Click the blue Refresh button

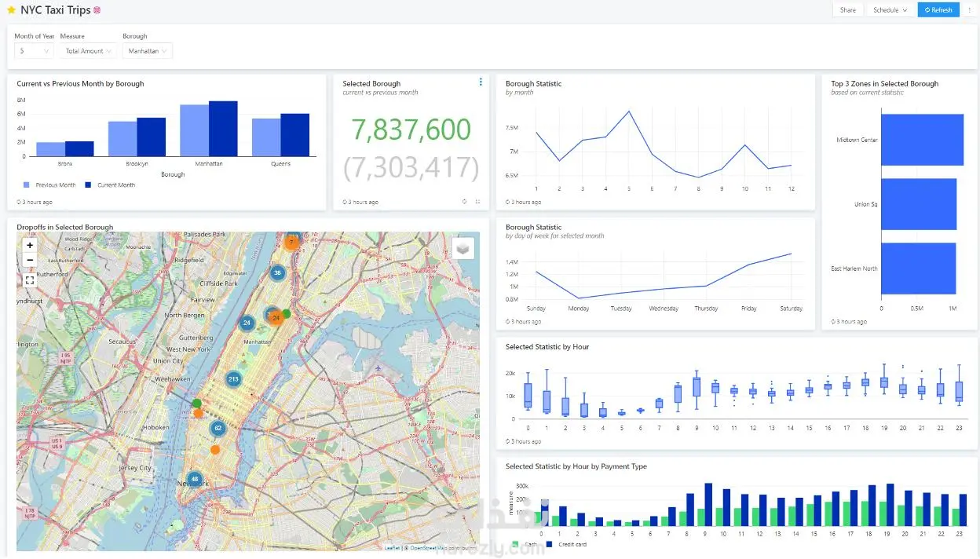click(938, 10)
